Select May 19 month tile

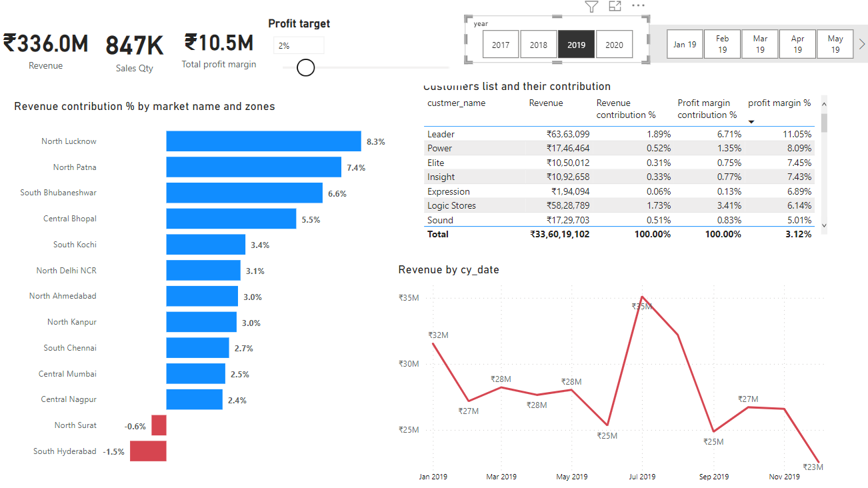835,45
